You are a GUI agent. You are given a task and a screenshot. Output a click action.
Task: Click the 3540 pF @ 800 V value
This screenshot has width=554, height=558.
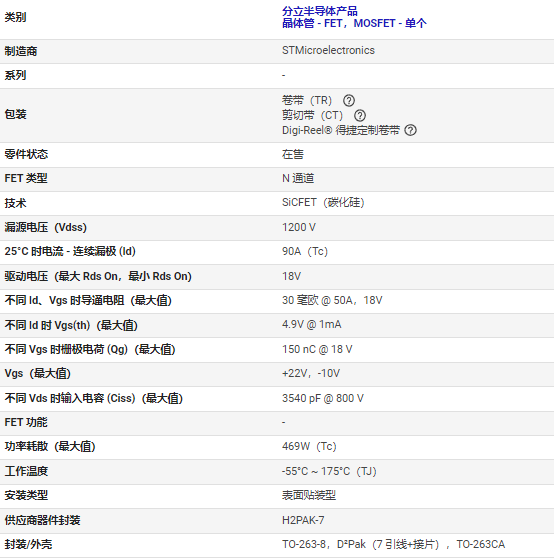click(323, 398)
